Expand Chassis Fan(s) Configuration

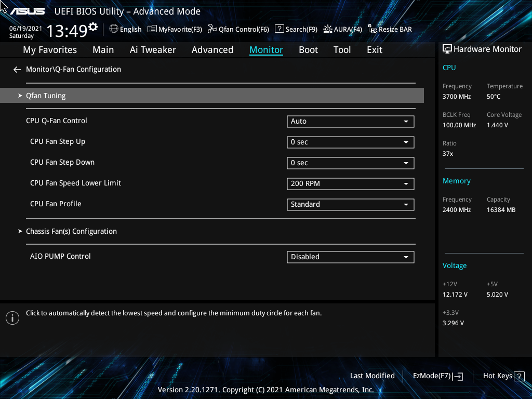(71, 231)
